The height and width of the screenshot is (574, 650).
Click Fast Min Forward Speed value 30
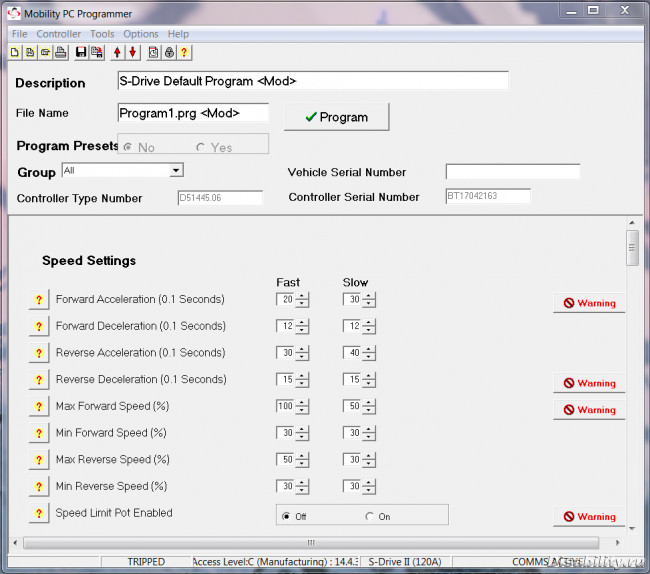pos(286,433)
